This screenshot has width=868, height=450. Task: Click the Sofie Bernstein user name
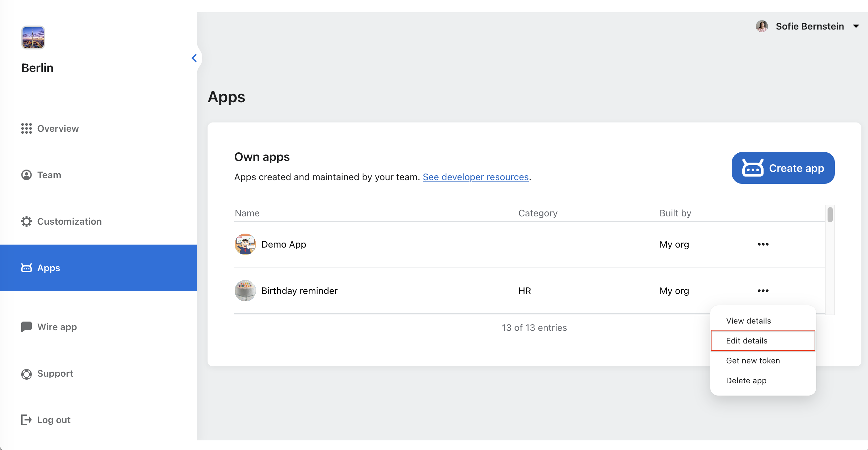[x=810, y=26]
